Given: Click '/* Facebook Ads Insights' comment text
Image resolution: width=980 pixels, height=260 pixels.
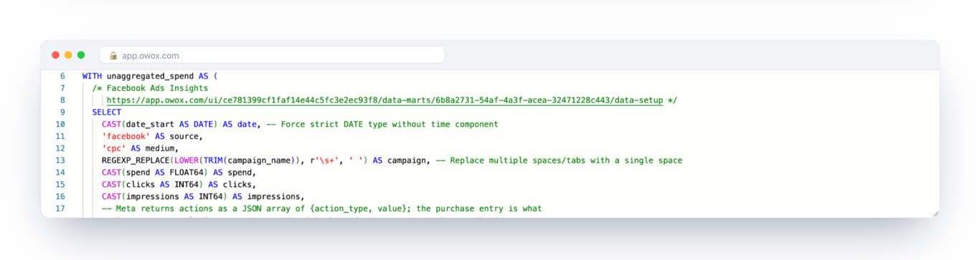Looking at the screenshot, I should coord(150,88).
